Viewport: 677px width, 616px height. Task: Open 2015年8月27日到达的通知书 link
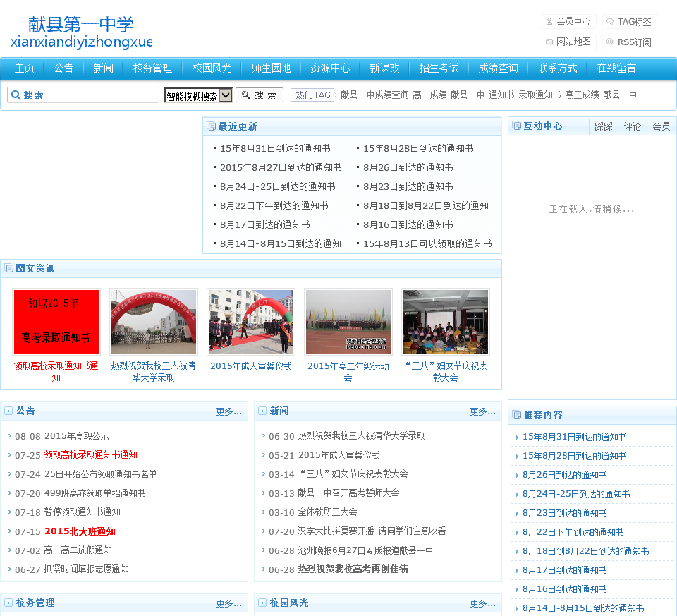[281, 167]
